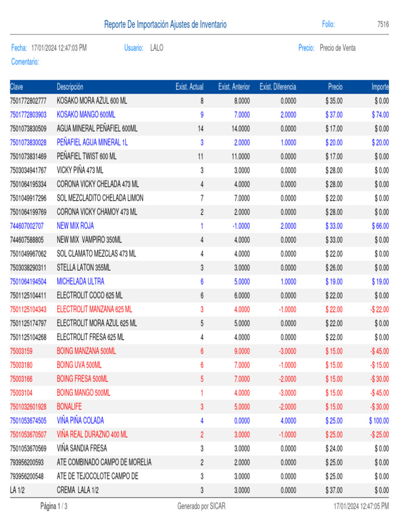Screen dimensions: 399x532
Task: Click the $ 100.00 importe value
Action: pyautogui.click(x=379, y=421)
